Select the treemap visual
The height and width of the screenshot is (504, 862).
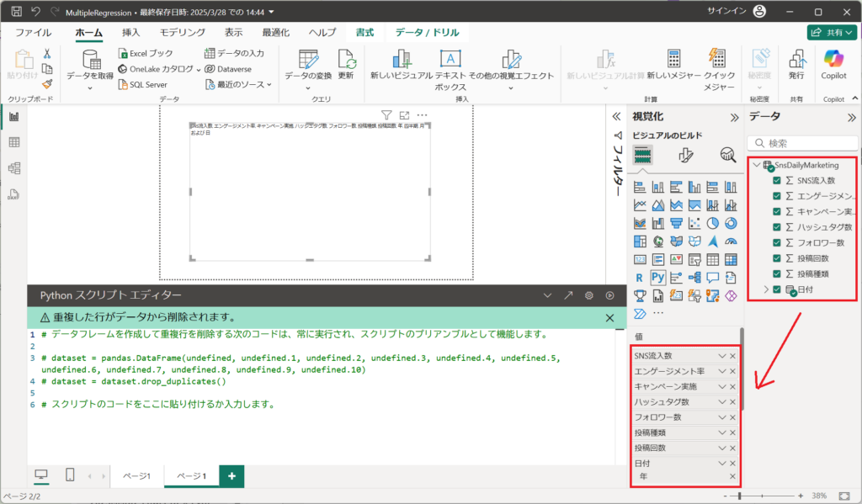coord(640,241)
